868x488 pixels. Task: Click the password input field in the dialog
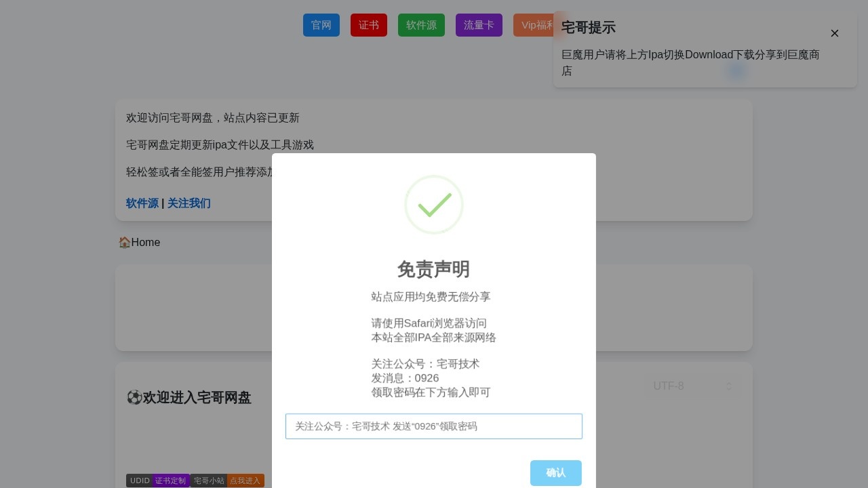click(434, 426)
